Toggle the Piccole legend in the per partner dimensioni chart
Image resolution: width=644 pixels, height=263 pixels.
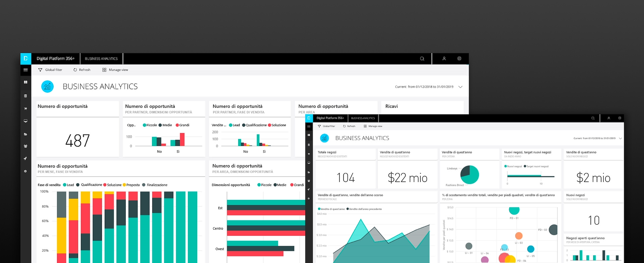click(150, 125)
